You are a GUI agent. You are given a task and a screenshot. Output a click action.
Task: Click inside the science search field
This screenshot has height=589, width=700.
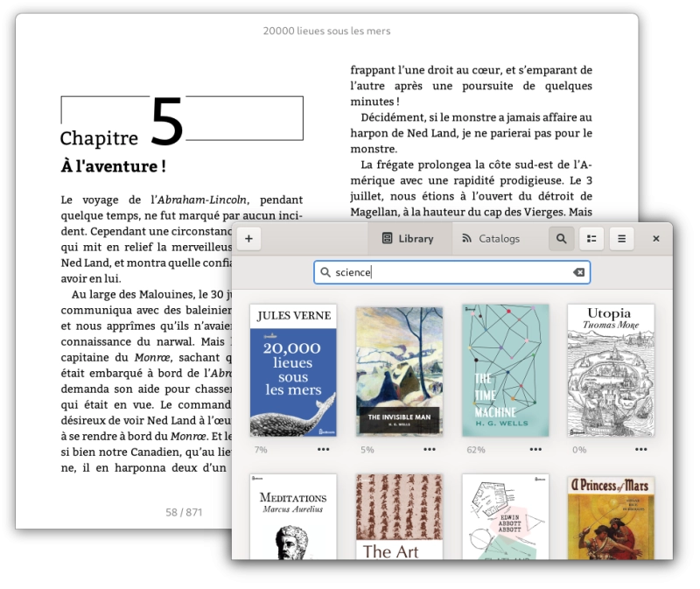[x=451, y=272]
